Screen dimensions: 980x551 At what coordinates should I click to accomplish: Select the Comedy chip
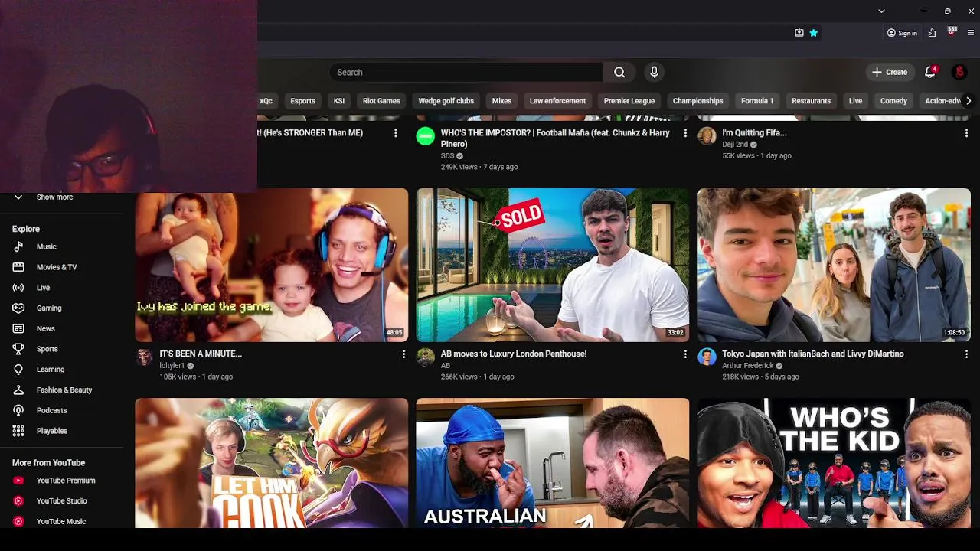point(893,101)
